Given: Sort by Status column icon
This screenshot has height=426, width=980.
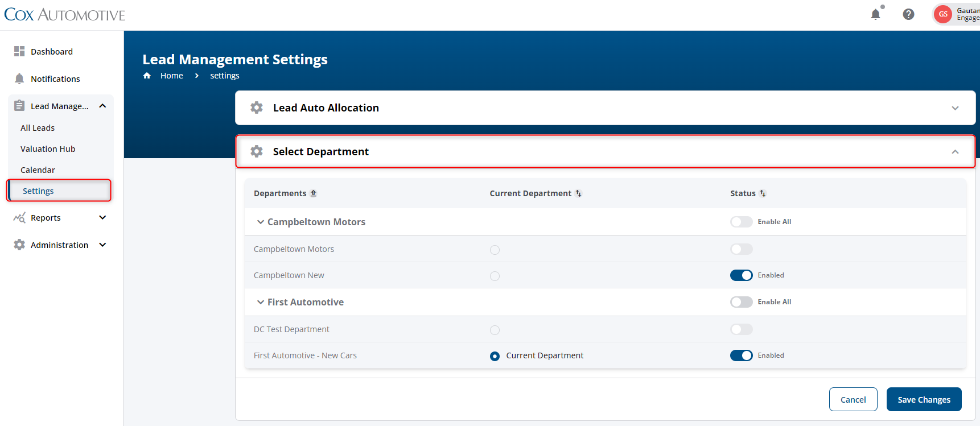Looking at the screenshot, I should 763,193.
